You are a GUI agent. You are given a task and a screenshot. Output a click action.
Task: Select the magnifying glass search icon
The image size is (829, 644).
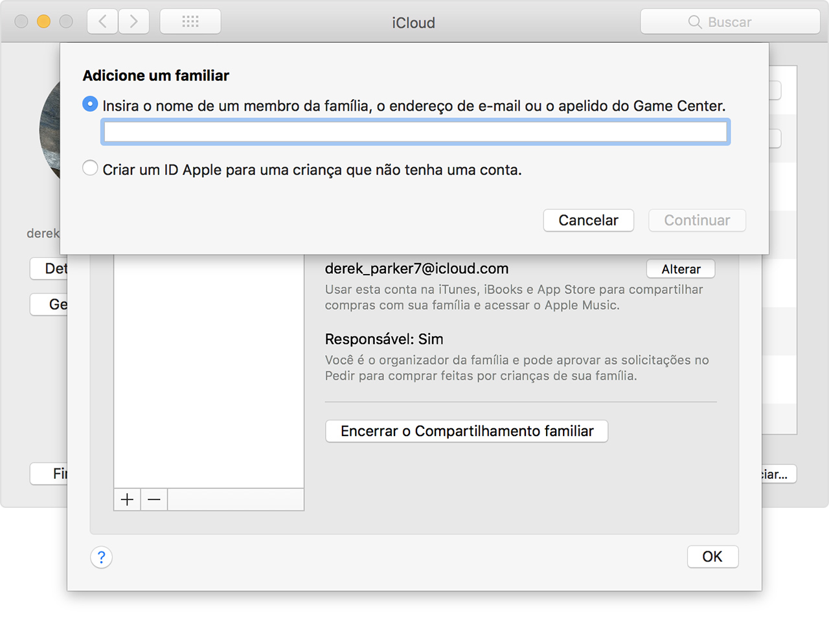click(x=695, y=22)
